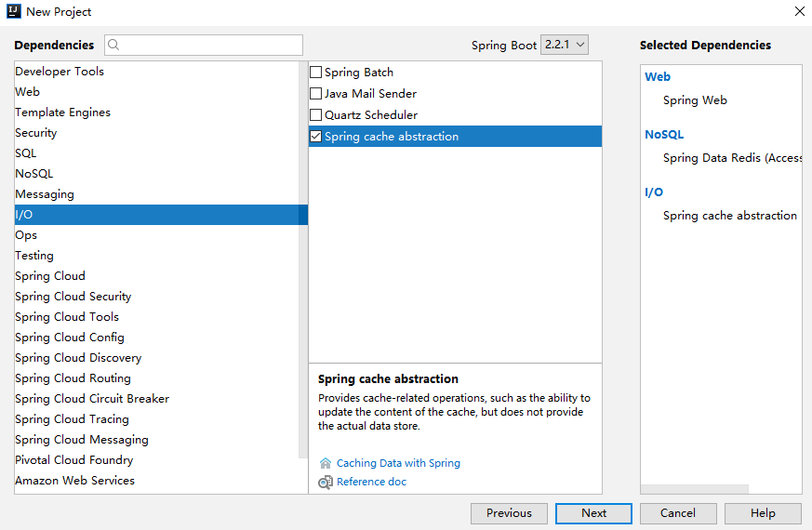Click the NoSQL group heading in Selected Dependencies

tap(664, 135)
